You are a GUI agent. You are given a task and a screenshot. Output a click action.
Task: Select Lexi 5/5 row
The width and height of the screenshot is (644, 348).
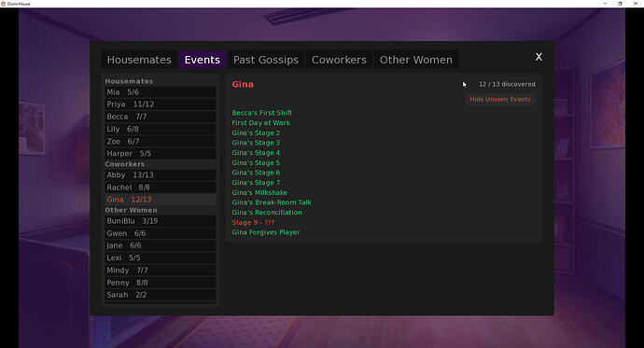(x=161, y=258)
